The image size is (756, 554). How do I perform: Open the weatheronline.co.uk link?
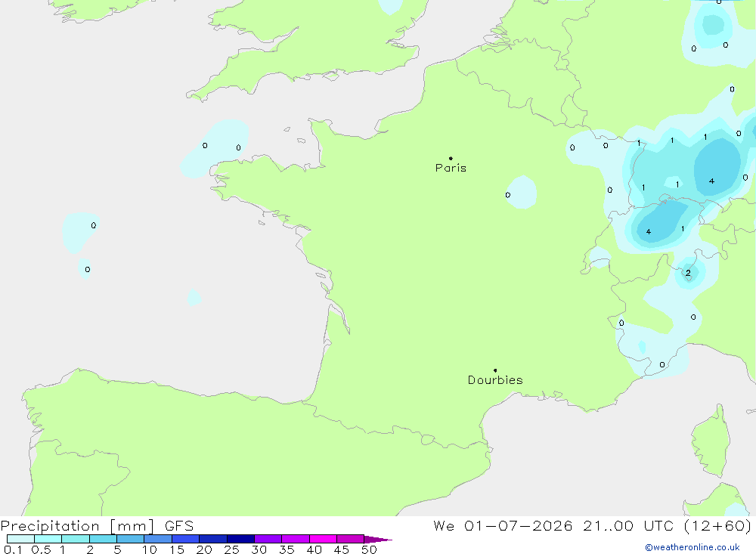click(692, 547)
